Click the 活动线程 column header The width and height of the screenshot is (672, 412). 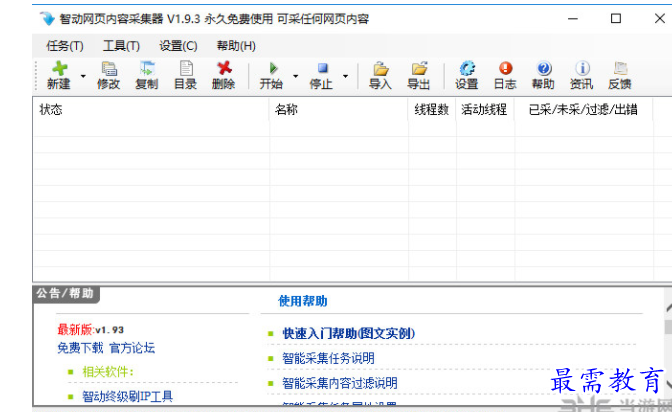pos(485,109)
